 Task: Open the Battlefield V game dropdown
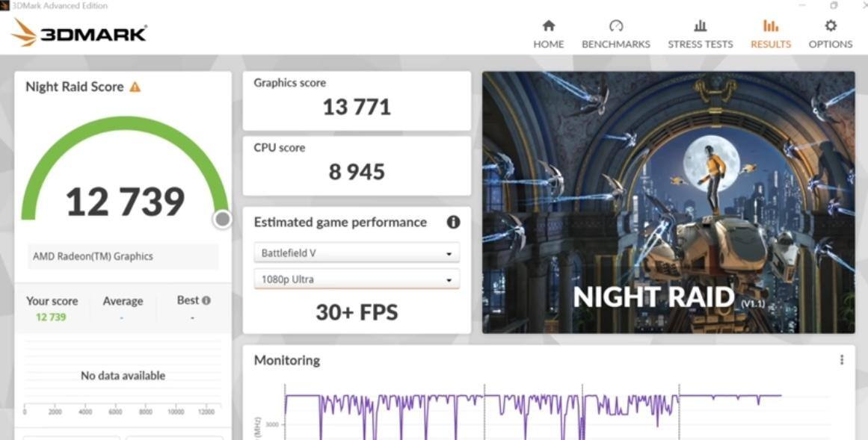click(x=357, y=253)
